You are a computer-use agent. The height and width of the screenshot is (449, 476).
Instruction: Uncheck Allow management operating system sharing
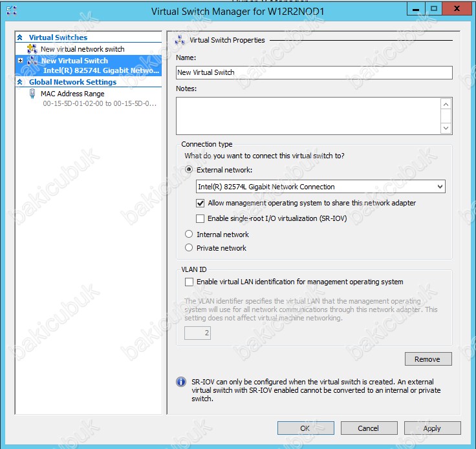(x=200, y=203)
